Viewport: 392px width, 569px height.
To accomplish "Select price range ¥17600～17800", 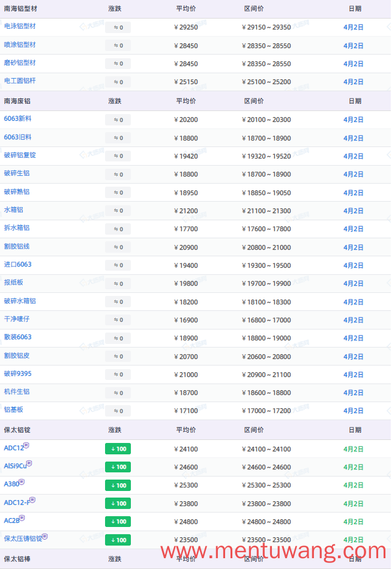I will click(267, 229).
